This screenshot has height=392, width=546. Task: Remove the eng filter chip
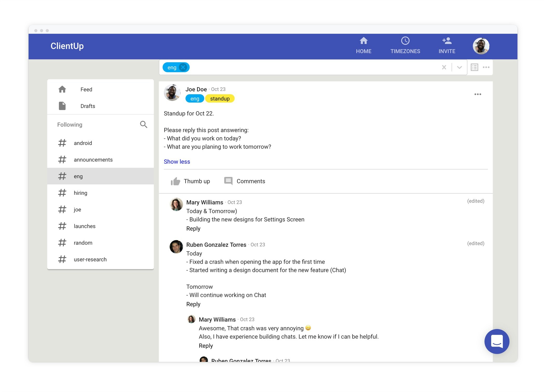(x=183, y=67)
